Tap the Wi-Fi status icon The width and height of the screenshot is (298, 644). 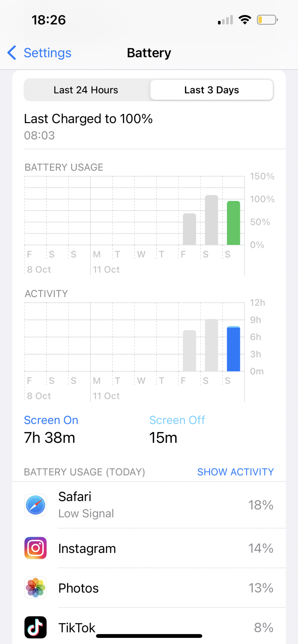[245, 20]
